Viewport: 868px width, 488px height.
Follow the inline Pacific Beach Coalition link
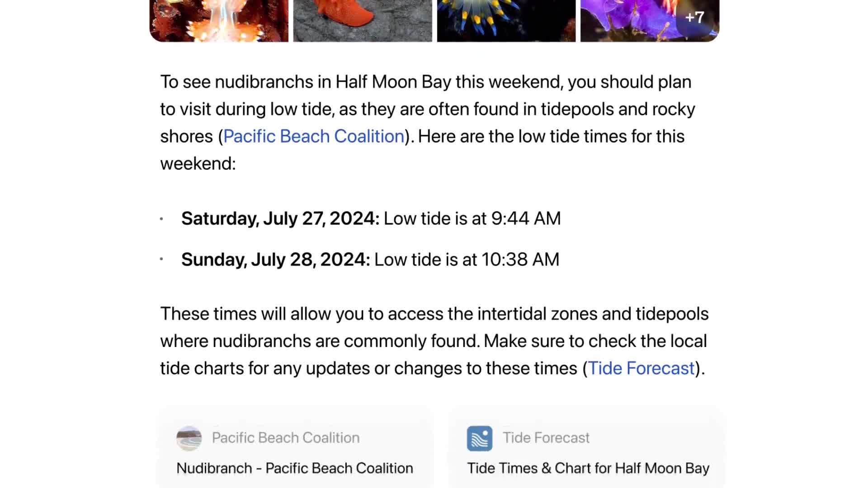click(314, 136)
